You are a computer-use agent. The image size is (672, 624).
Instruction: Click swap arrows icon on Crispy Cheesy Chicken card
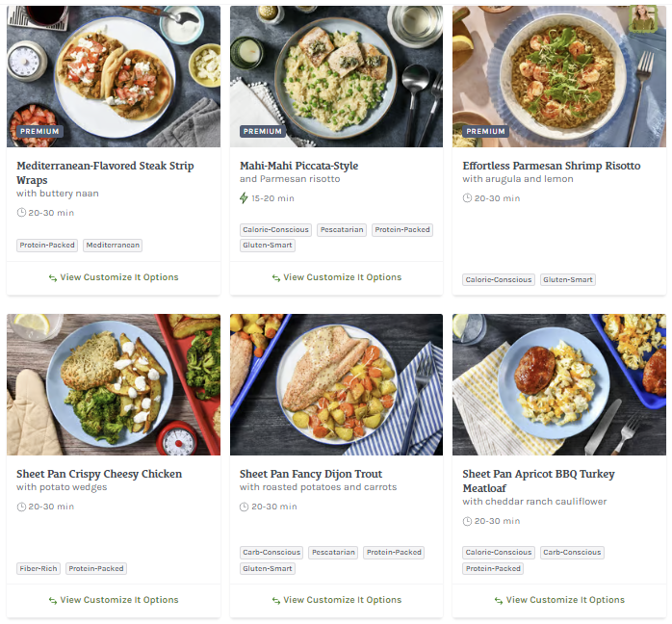click(x=53, y=600)
